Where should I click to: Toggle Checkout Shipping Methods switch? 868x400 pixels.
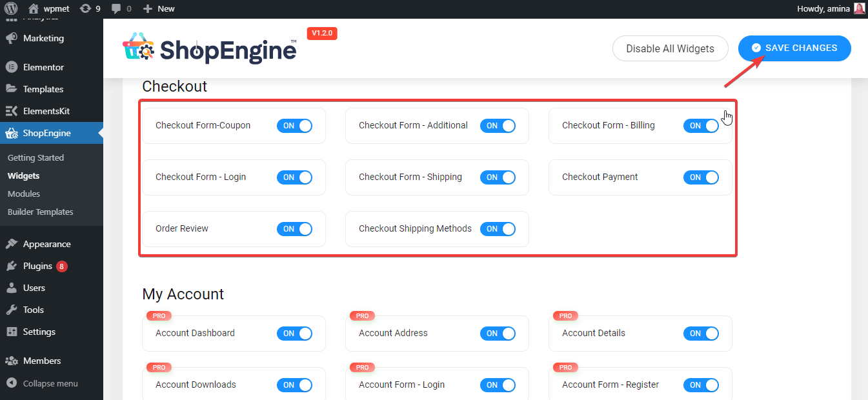pos(498,229)
